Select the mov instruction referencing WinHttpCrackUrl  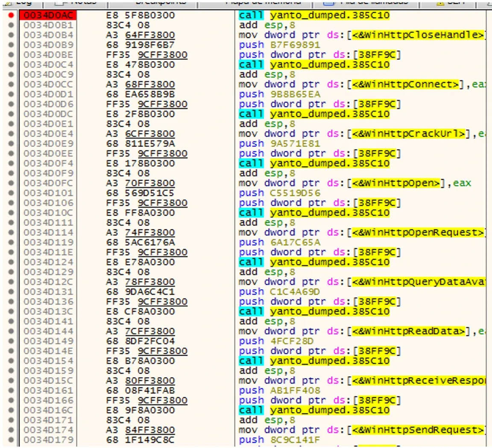point(362,134)
